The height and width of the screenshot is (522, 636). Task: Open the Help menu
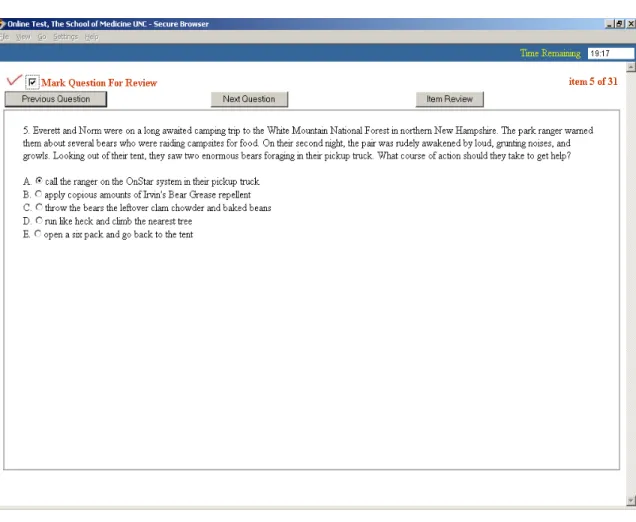(92, 37)
